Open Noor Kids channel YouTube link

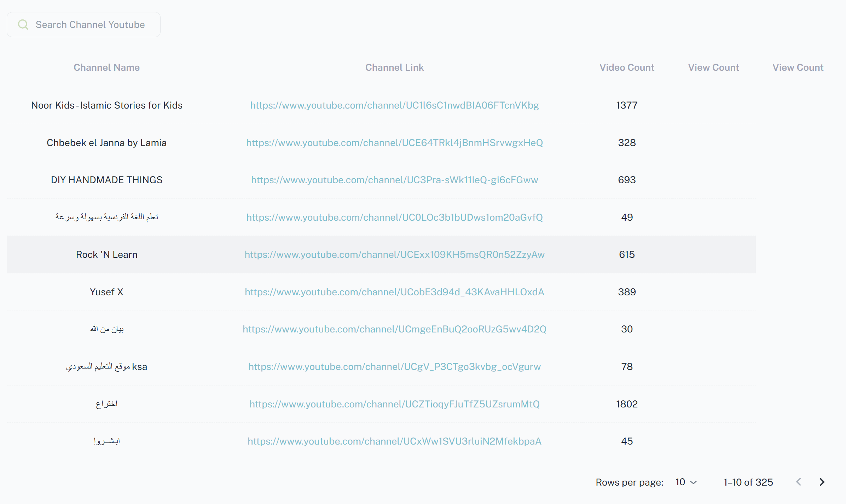(394, 105)
